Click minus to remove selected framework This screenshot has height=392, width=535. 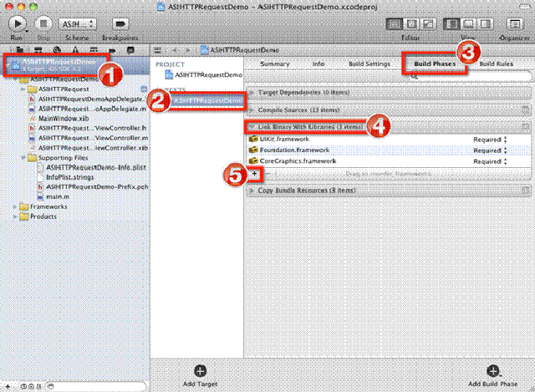pyautogui.click(x=268, y=174)
